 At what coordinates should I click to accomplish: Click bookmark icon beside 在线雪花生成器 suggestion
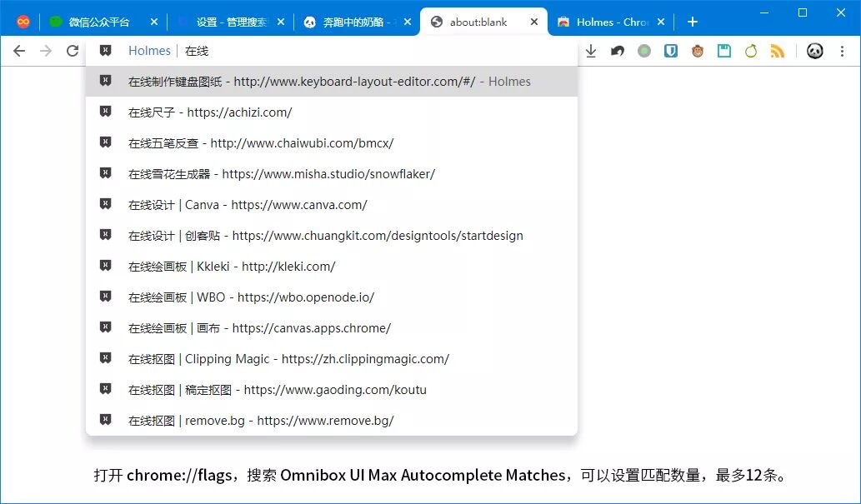click(105, 173)
